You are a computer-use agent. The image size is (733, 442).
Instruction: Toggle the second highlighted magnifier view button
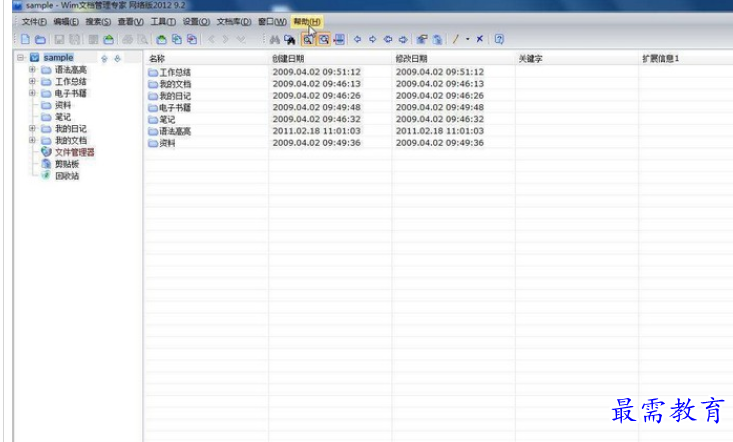[x=323, y=40]
